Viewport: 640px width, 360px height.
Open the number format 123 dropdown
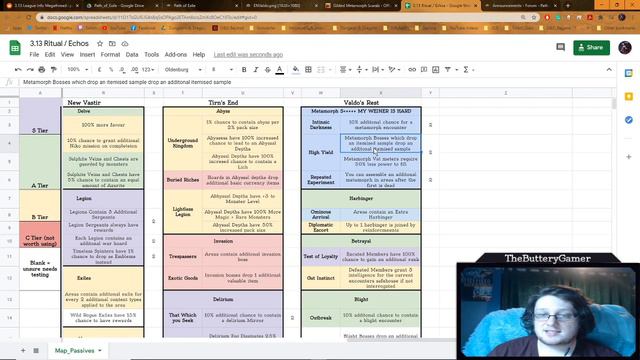[x=148, y=70]
